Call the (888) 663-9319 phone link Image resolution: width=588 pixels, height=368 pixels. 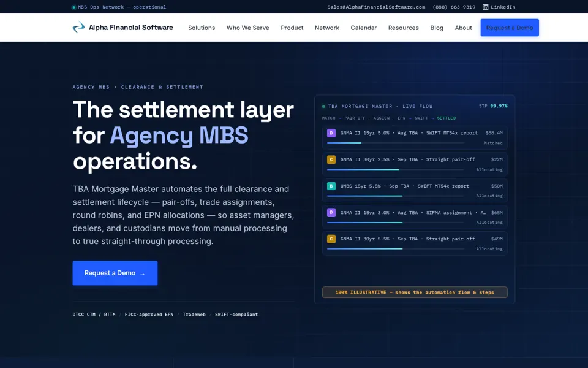(454, 7)
